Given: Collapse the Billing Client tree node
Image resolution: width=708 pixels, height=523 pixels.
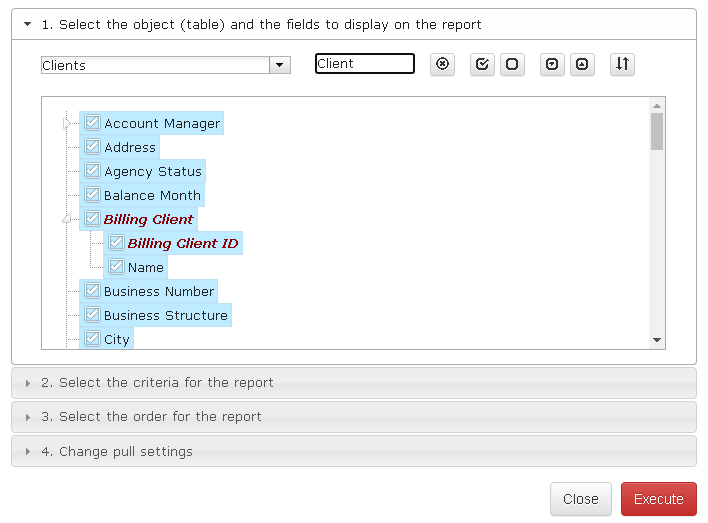Looking at the screenshot, I should click(x=67, y=219).
